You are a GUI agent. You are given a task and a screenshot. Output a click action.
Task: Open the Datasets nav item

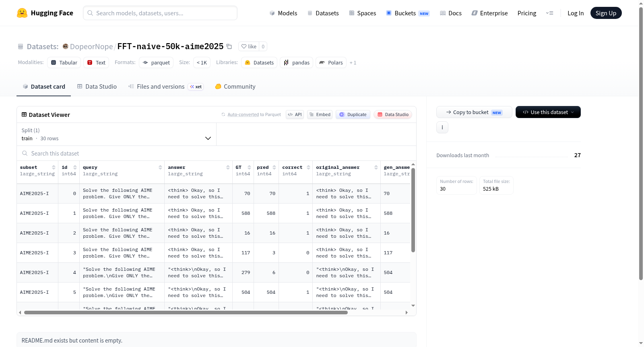click(323, 13)
